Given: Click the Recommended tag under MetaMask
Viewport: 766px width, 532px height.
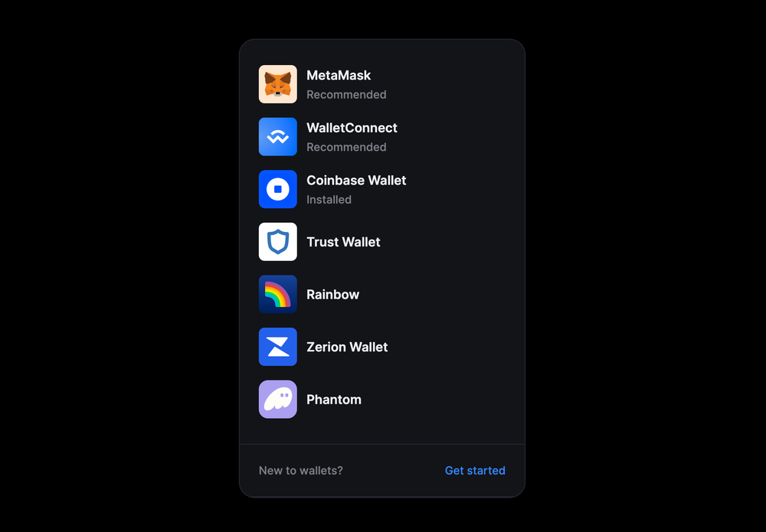Looking at the screenshot, I should click(346, 95).
